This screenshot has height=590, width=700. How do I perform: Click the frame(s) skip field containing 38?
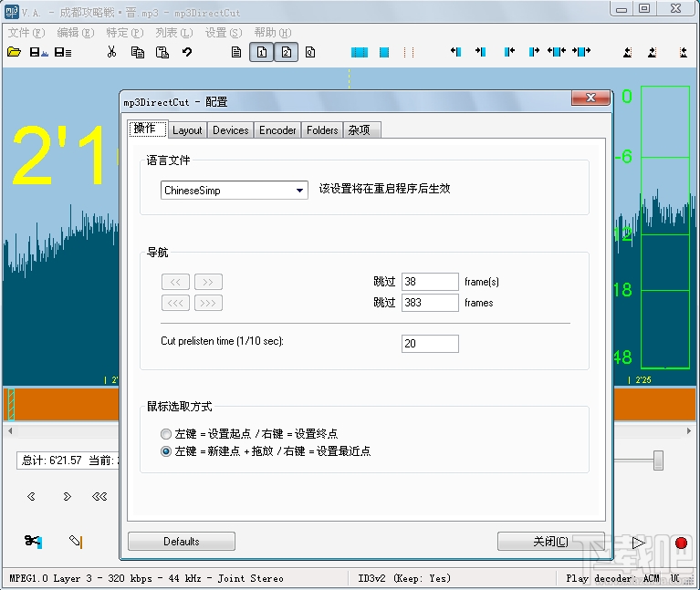click(430, 282)
